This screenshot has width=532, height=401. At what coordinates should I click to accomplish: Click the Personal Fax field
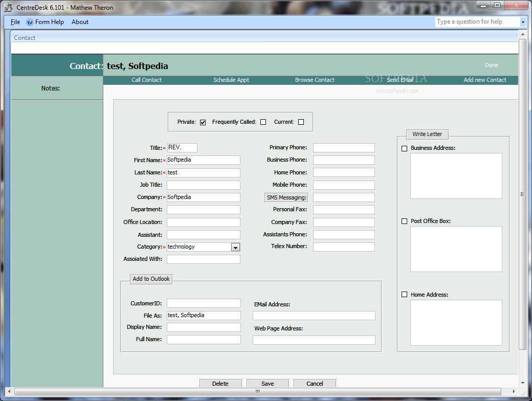(344, 210)
